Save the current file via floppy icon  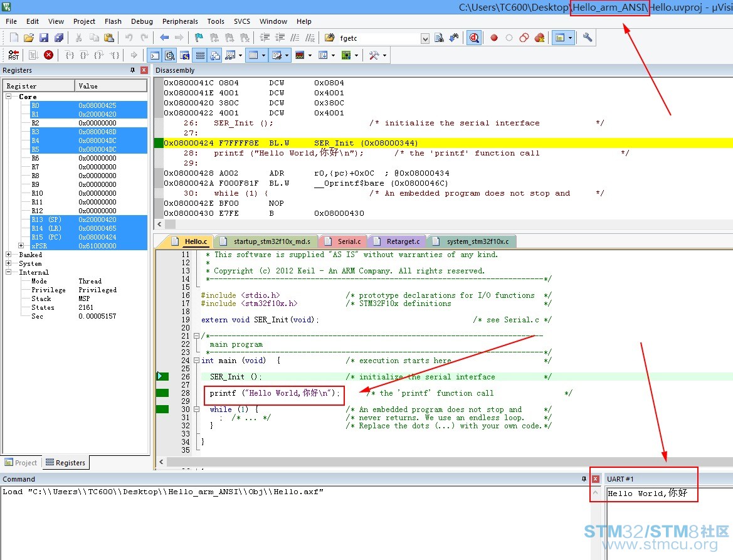click(44, 38)
